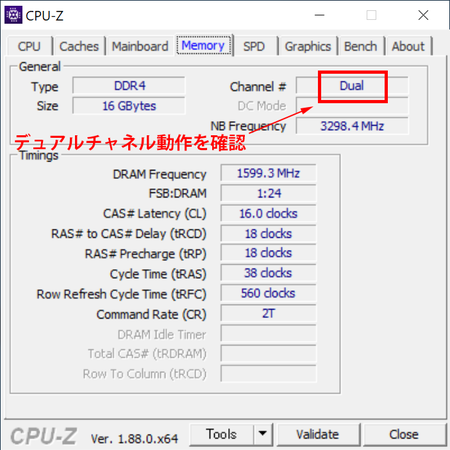Click the tRP 18 clocks value

coord(268,253)
